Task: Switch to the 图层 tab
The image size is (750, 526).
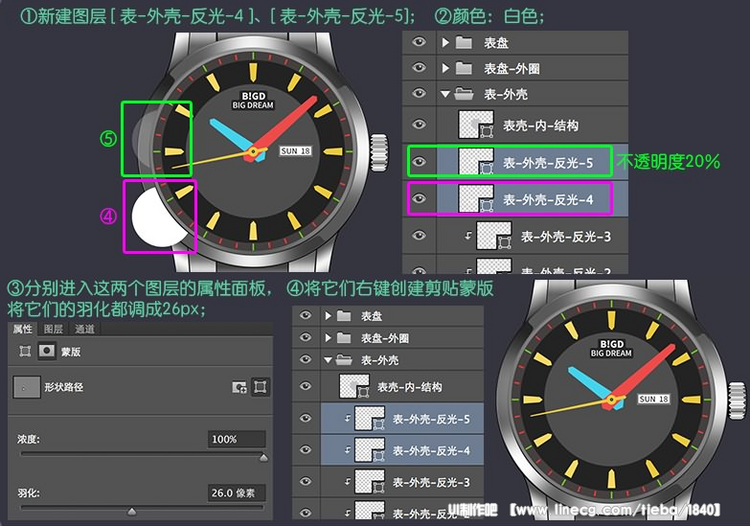Action: pos(53,329)
